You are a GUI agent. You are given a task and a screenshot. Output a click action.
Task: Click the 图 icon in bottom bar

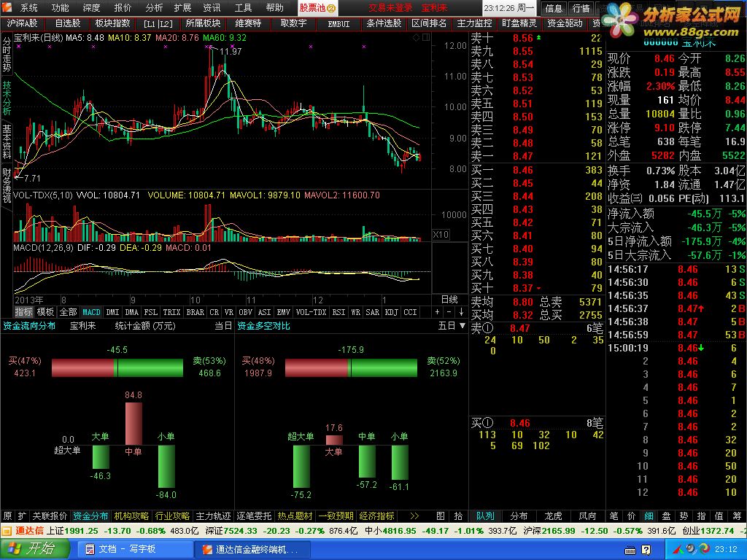441,516
